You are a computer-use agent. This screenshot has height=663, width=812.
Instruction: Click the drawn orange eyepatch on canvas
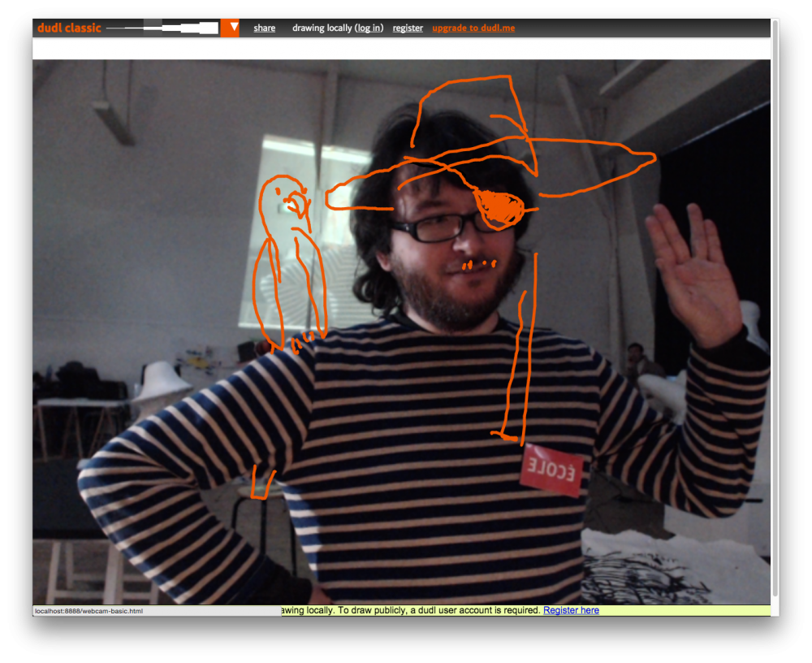pos(499,208)
